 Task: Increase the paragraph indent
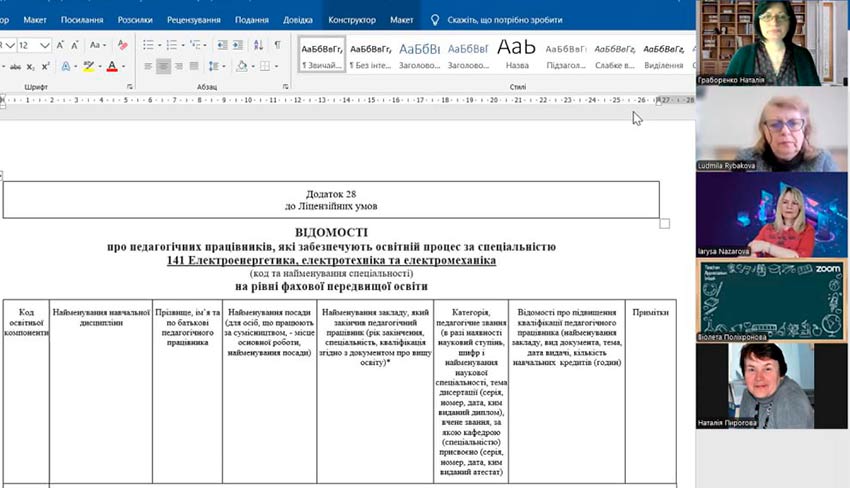[237, 45]
